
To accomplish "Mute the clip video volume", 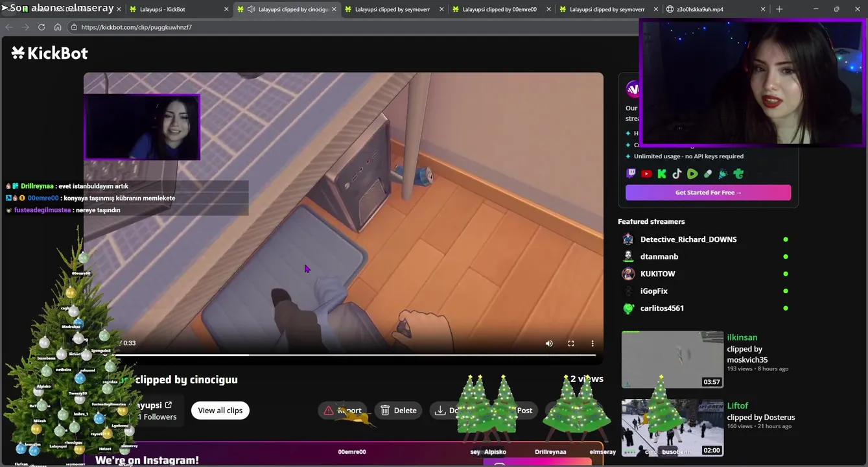I will pos(549,343).
